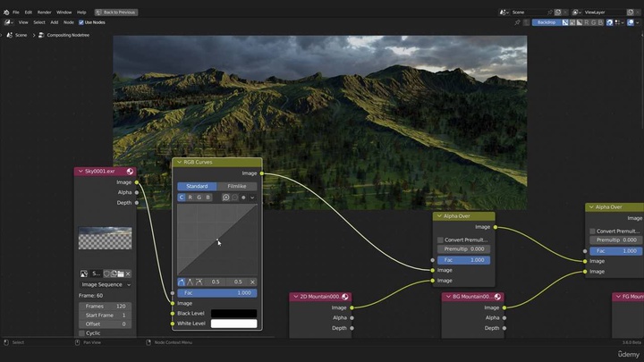The width and height of the screenshot is (644, 362).
Task: Click the Blender logo icon
Action: pyautogui.click(x=5, y=12)
